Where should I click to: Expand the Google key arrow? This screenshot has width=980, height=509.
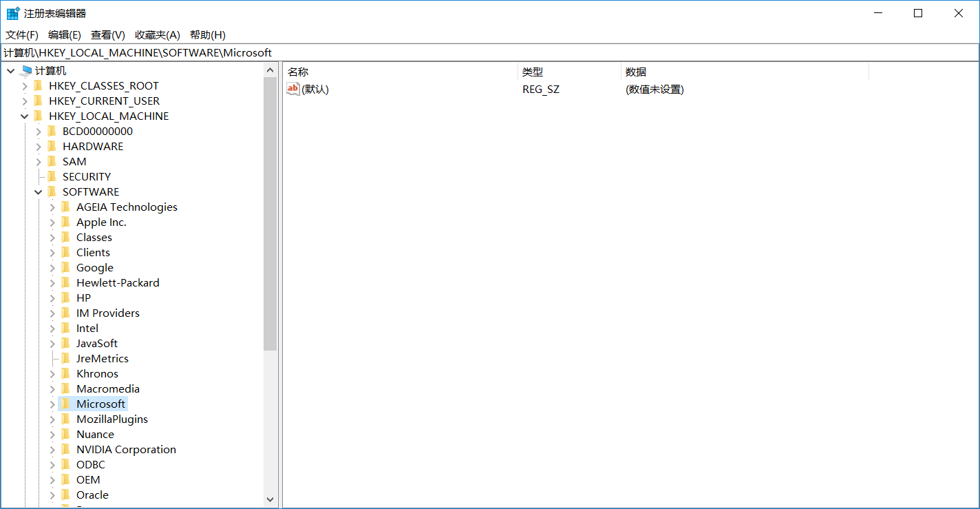coord(52,268)
